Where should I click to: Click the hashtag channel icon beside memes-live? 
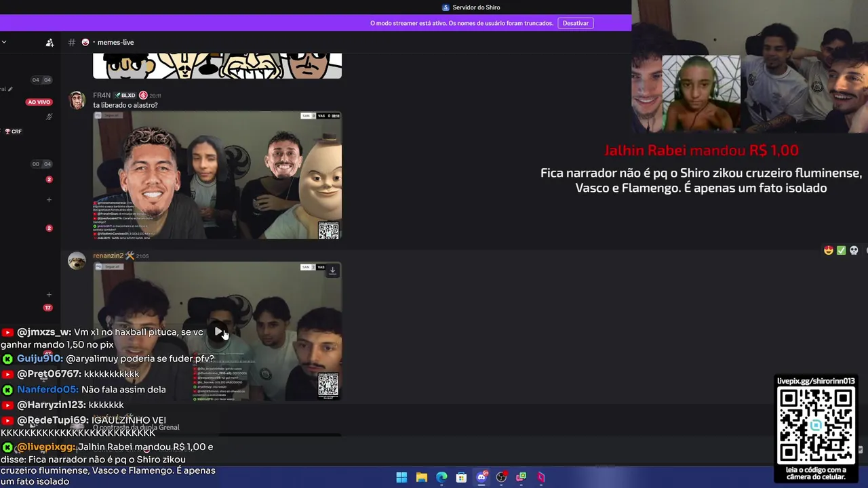71,42
